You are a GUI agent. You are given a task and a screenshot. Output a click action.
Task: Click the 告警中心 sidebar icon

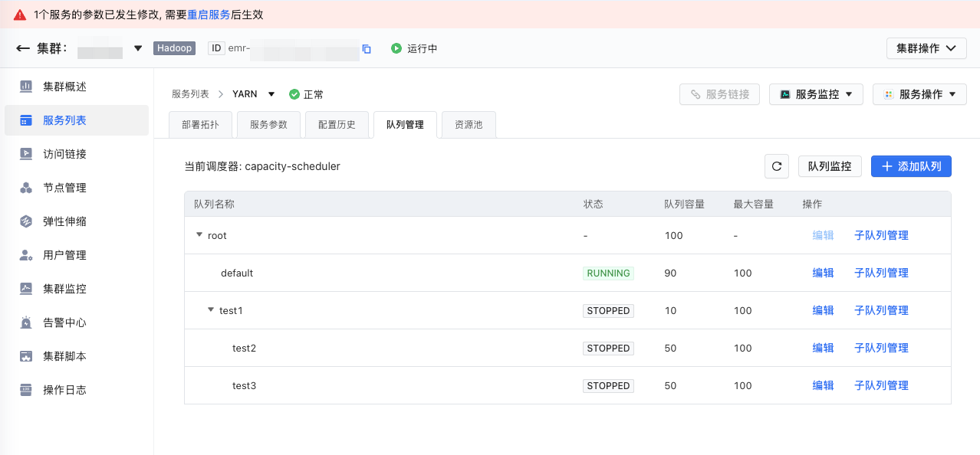[x=26, y=322]
